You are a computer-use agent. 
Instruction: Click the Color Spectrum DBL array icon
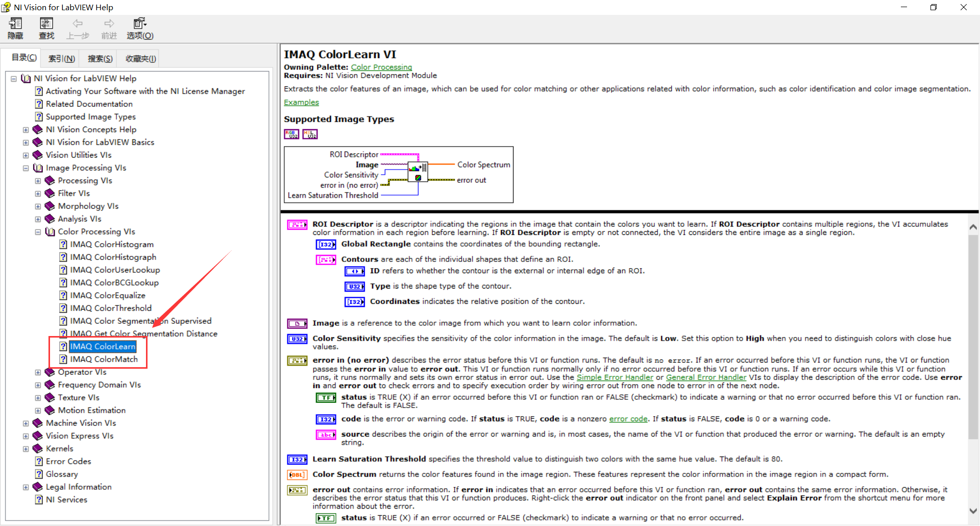(x=297, y=475)
